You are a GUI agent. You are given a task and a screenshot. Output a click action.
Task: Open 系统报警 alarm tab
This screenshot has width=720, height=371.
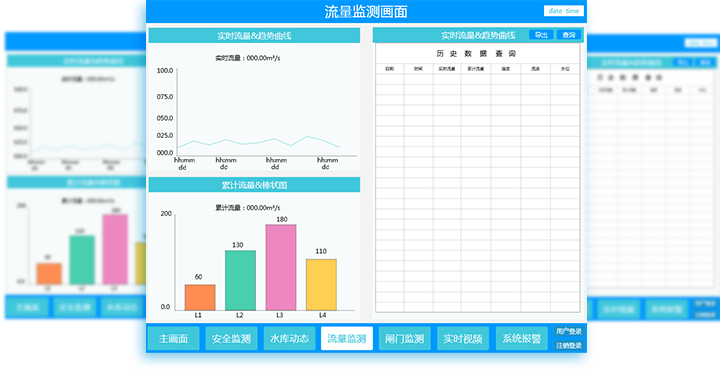click(522, 339)
